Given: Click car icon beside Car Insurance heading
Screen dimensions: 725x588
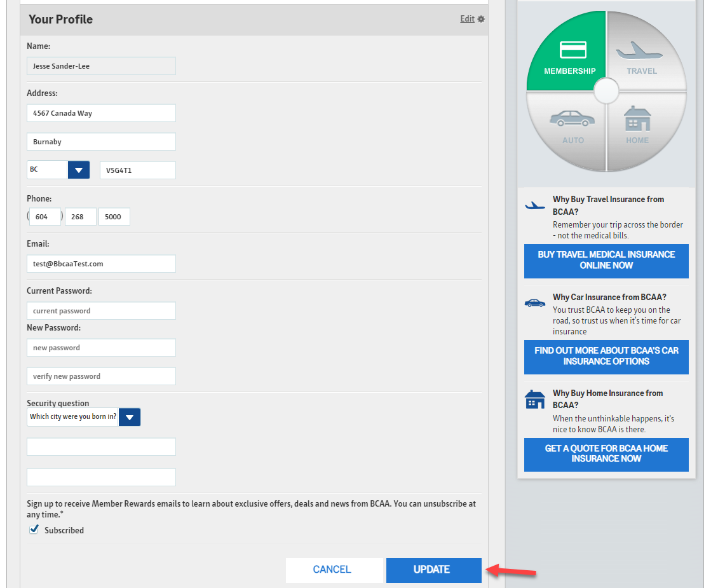Looking at the screenshot, I should 535,303.
